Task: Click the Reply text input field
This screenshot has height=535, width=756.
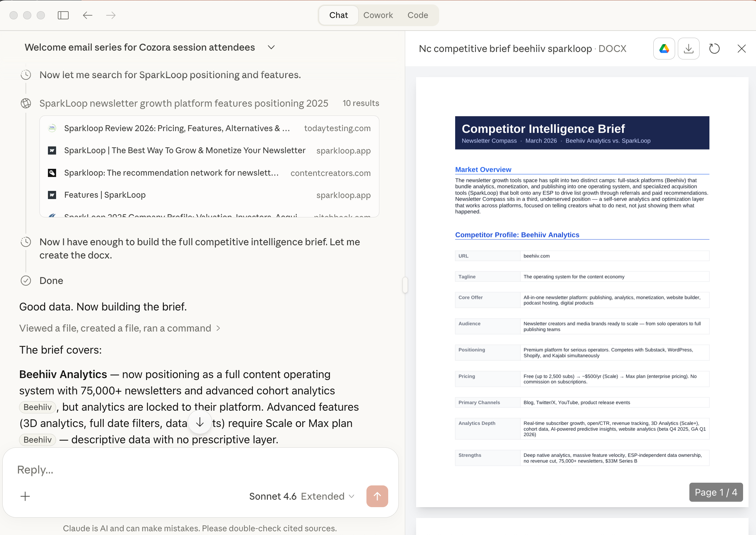Action: (190, 470)
